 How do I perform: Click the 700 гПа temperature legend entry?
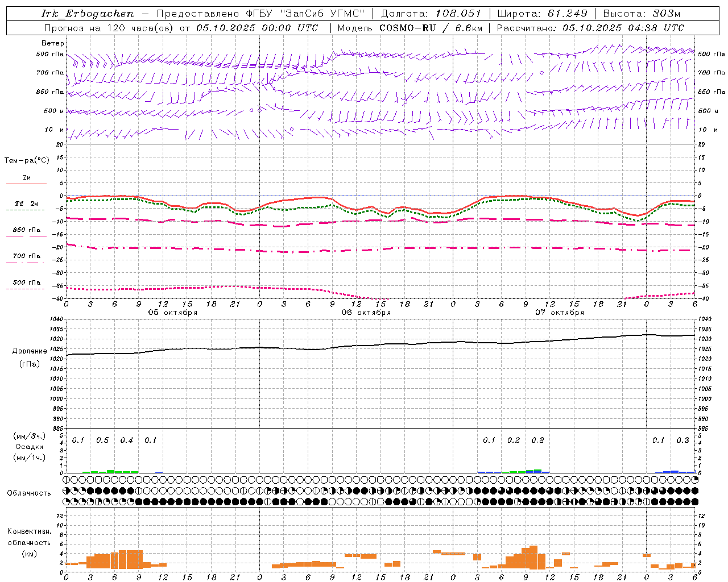pos(27,256)
